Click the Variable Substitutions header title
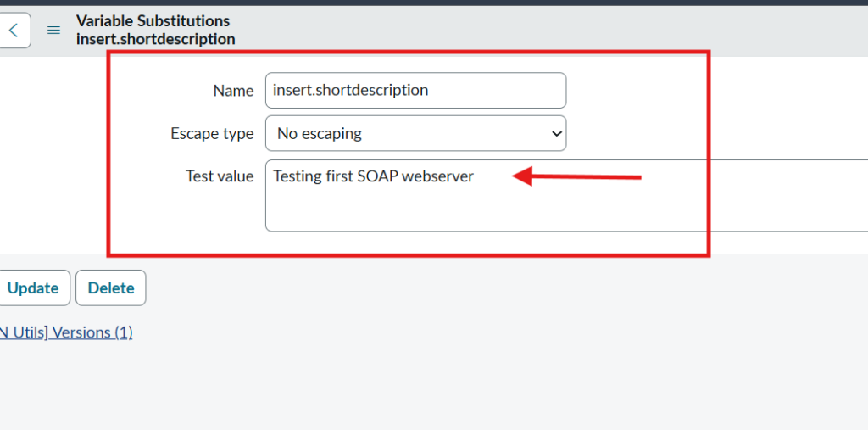Viewport: 868px width, 430px height. tap(153, 20)
